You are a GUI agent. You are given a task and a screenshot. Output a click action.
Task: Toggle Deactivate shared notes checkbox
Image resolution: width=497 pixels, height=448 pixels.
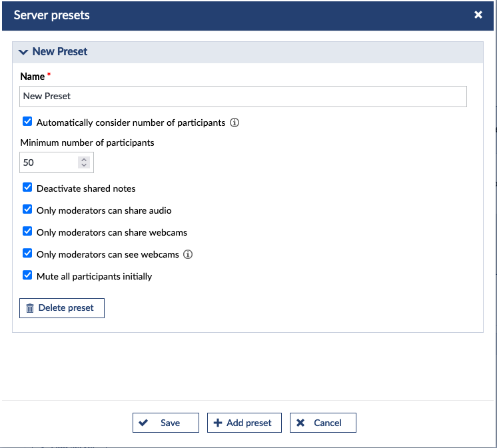(27, 188)
